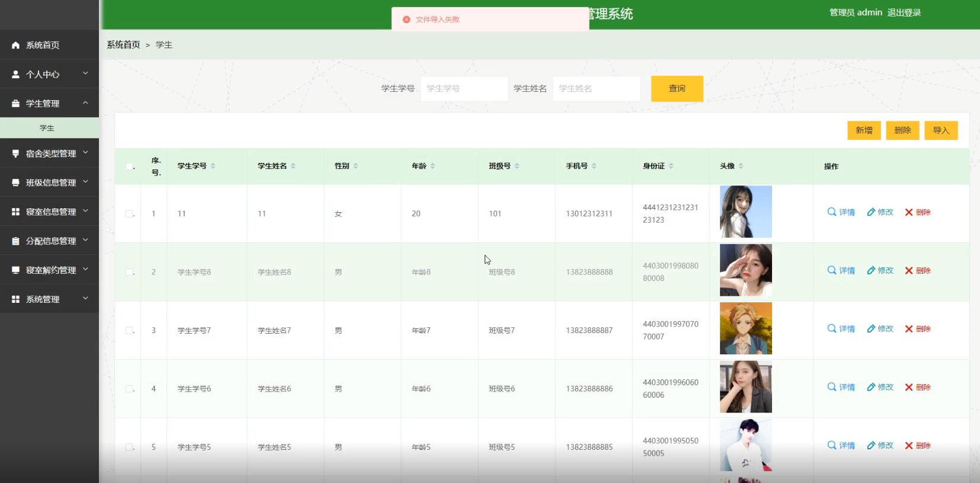
Task: Click phone number 13012312311
Action: pyautogui.click(x=589, y=214)
